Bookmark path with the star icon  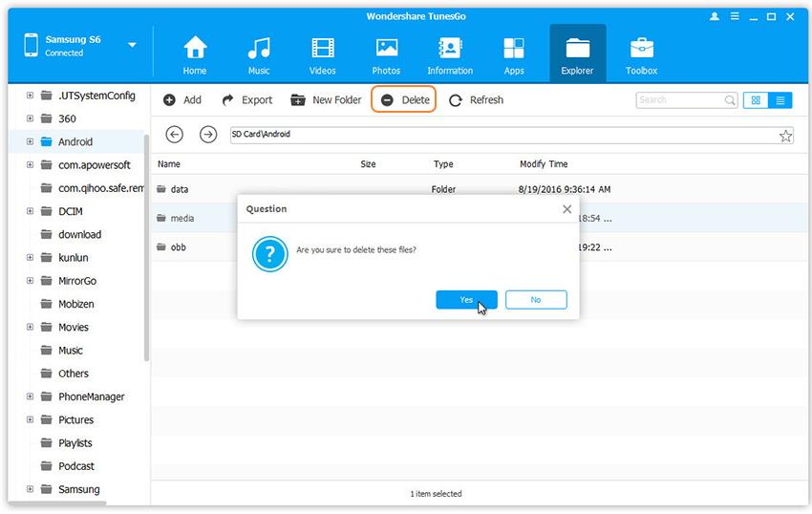(x=785, y=136)
